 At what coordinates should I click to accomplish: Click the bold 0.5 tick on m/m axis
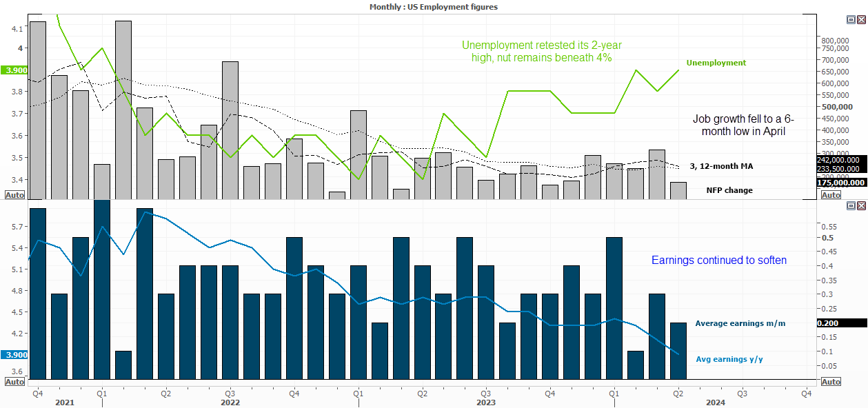click(x=827, y=238)
